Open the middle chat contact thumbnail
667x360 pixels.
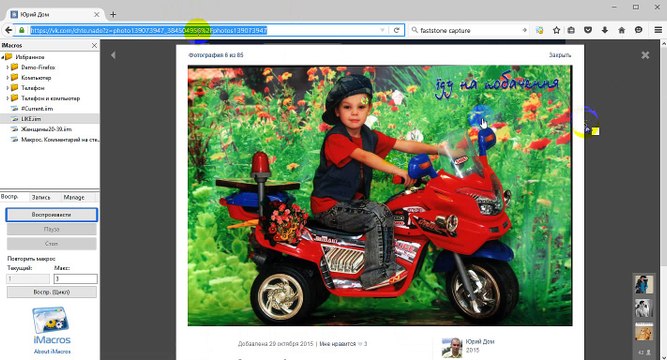click(644, 308)
